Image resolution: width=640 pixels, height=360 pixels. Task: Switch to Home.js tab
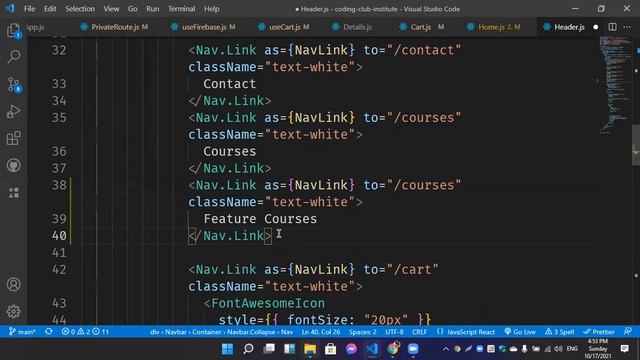pos(494,27)
